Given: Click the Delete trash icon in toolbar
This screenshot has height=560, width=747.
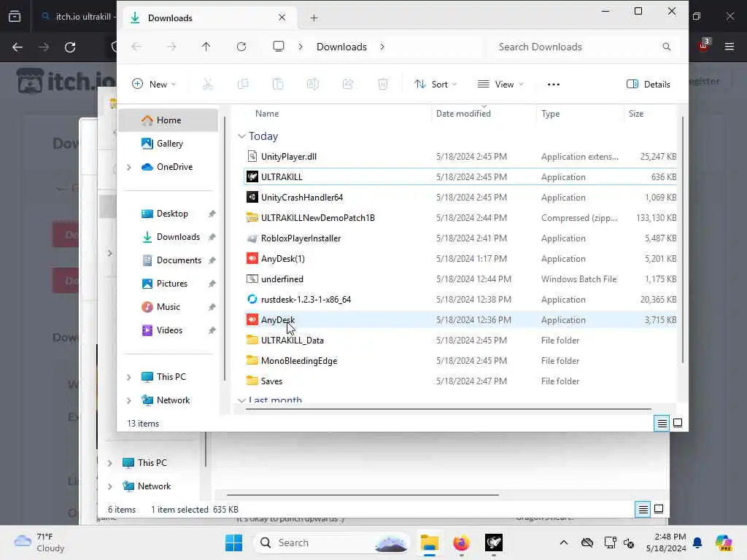Looking at the screenshot, I should coord(382,85).
